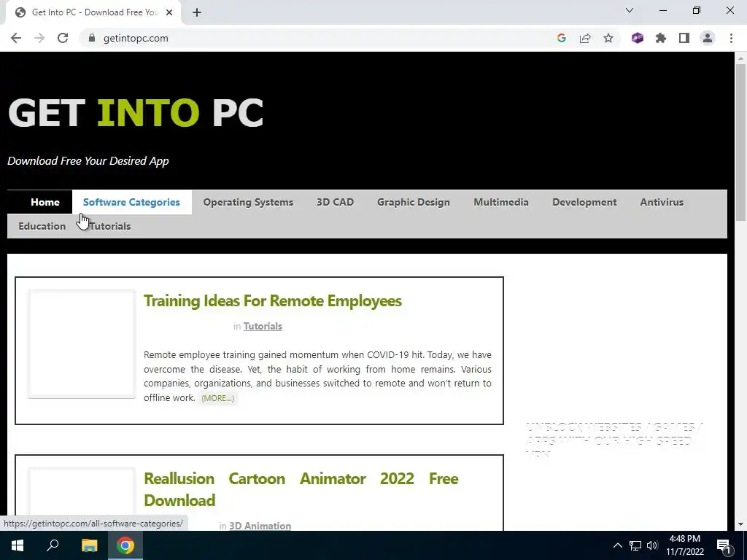Open the Extensions puzzle piece menu
747x560 pixels.
click(x=661, y=38)
